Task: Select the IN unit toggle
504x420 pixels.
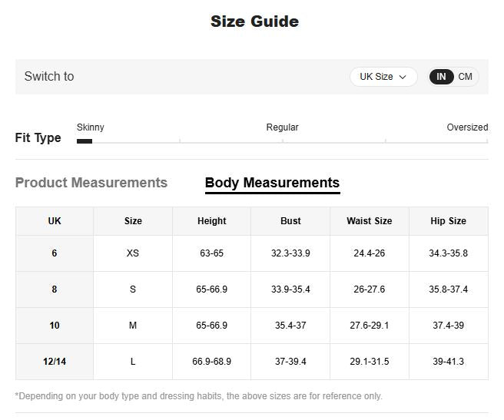Action: [x=442, y=77]
